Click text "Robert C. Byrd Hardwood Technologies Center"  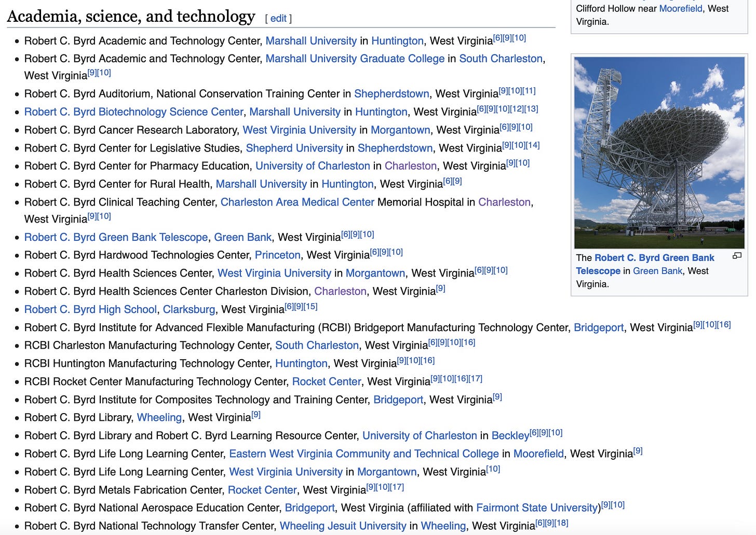137,255
